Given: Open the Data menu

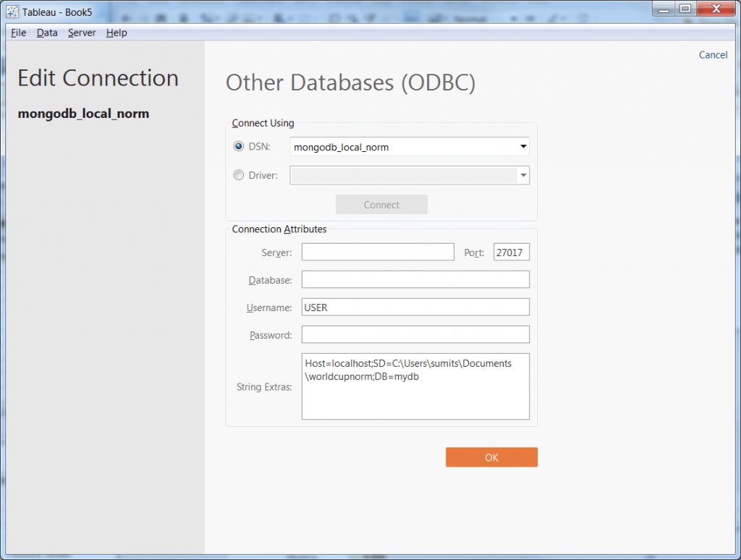Looking at the screenshot, I should pos(47,33).
